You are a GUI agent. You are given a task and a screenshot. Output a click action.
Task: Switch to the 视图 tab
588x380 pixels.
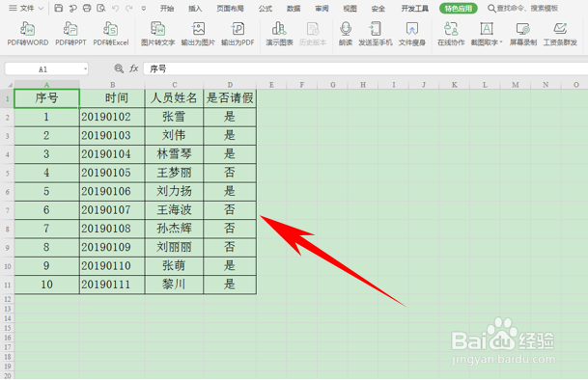[x=350, y=9]
